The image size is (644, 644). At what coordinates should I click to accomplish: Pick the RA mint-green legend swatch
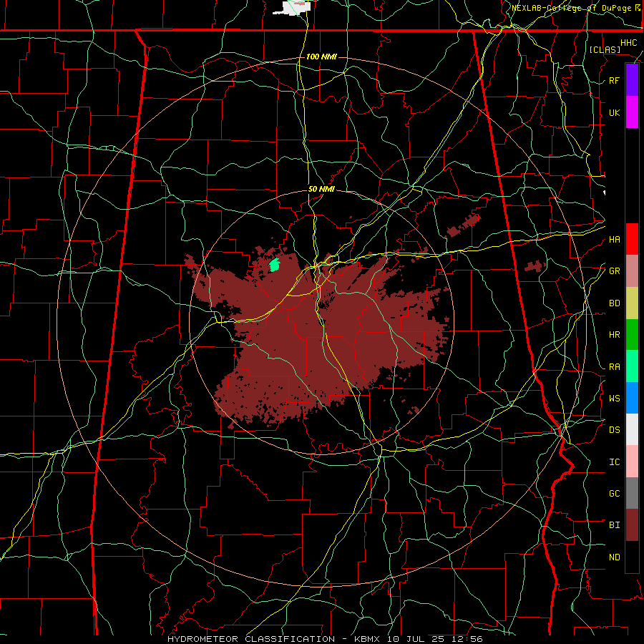pyautogui.click(x=632, y=366)
